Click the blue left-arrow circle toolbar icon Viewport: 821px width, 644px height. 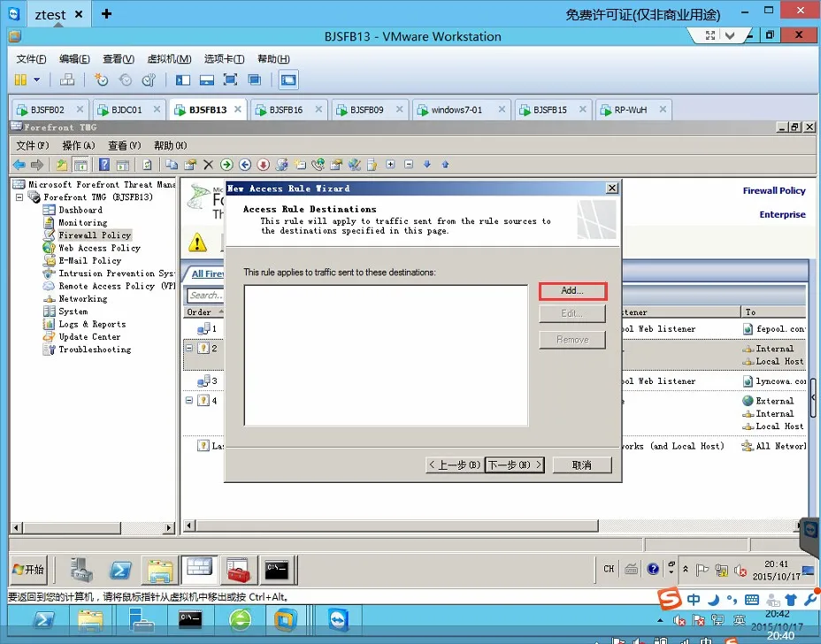[x=245, y=165]
